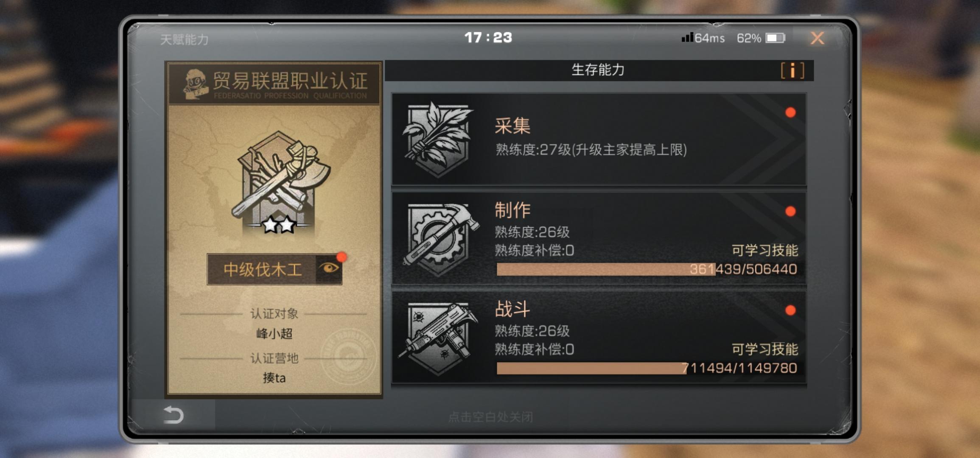
Task: Toggle the eye icon next to 中级伐木工
Action: coord(329,268)
